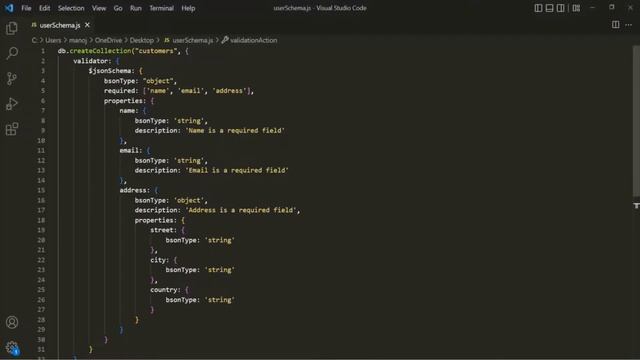
Task: Open Customize Layout icon
Action: click(x=576, y=8)
